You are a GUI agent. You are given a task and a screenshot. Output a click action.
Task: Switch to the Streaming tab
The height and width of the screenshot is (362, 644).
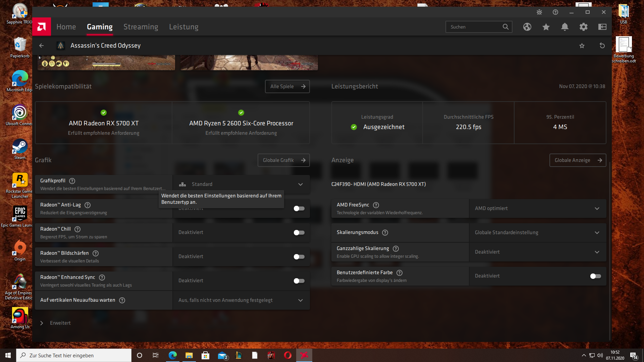141,27
